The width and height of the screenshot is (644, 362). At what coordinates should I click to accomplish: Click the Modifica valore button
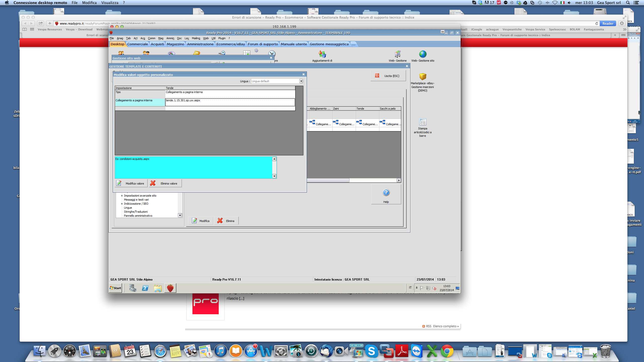(131, 184)
